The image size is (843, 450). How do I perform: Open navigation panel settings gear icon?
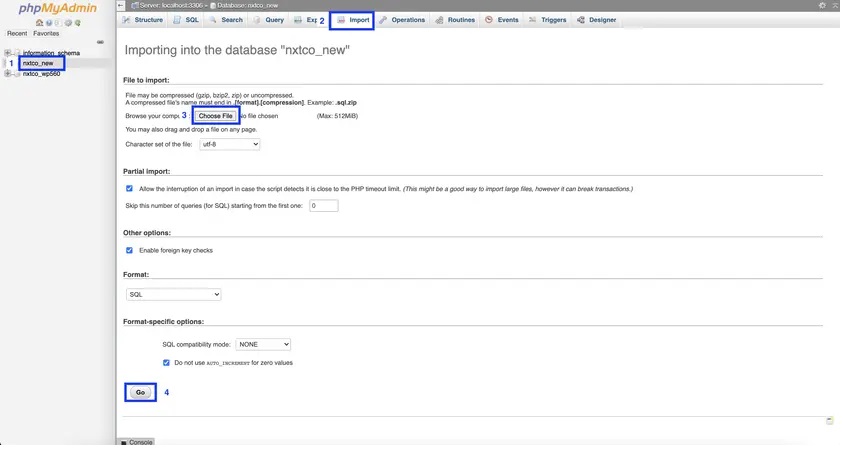pos(68,23)
